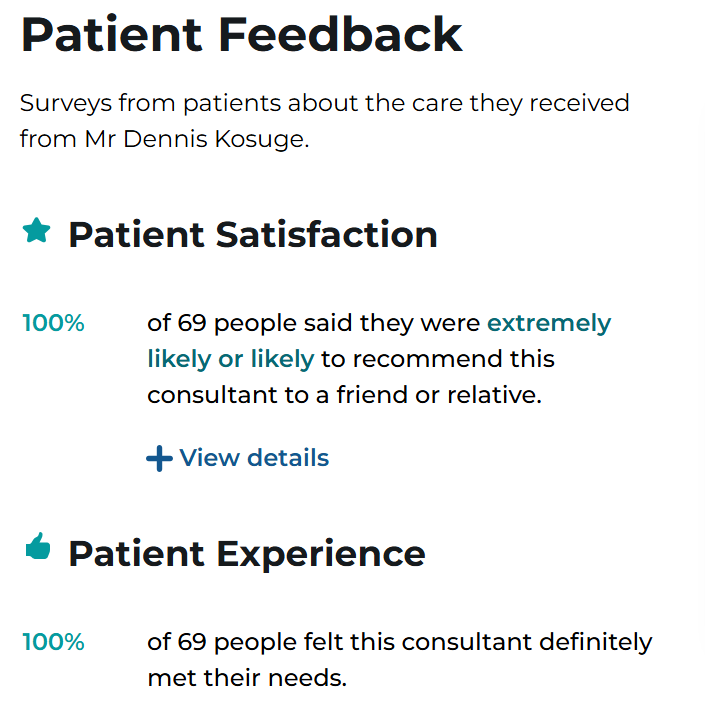Click the 'met their needs' text
Image resolution: width=705 pixels, height=707 pixels.
point(247,678)
